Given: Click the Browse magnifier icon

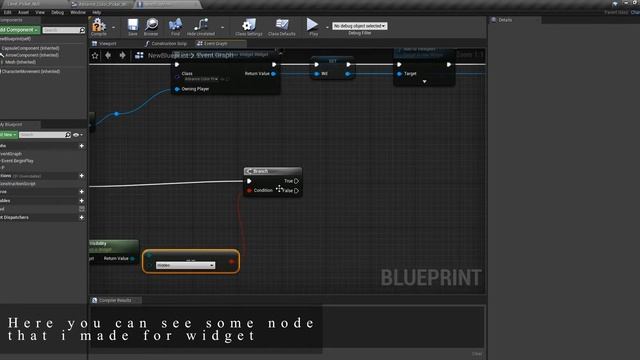Looking at the screenshot, I should click(x=151, y=24).
